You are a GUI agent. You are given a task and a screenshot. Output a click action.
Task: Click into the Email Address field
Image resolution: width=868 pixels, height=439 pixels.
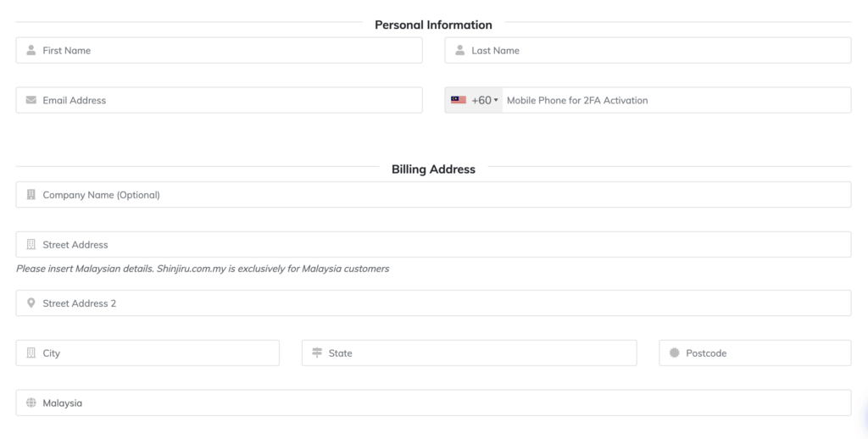(229, 100)
